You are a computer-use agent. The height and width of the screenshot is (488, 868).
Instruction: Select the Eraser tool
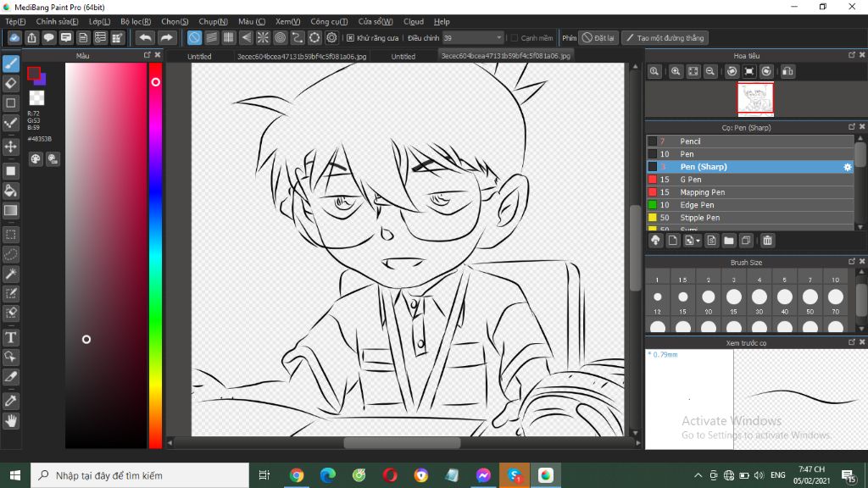10,84
